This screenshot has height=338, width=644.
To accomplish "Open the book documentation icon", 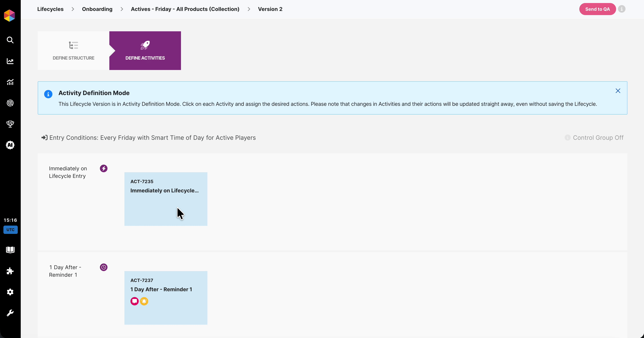I will click(x=10, y=250).
